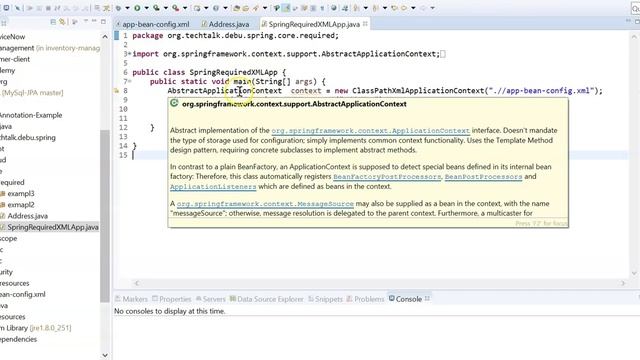Screen dimensions: 640x360
Task: Jump to Last Edit Location icon
Action: (x=394, y=8)
